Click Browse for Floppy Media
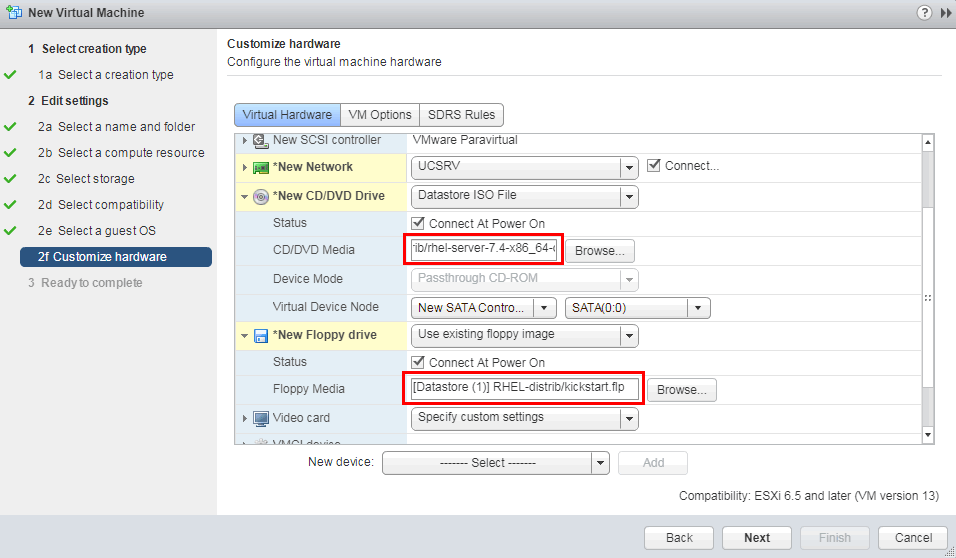 682,390
